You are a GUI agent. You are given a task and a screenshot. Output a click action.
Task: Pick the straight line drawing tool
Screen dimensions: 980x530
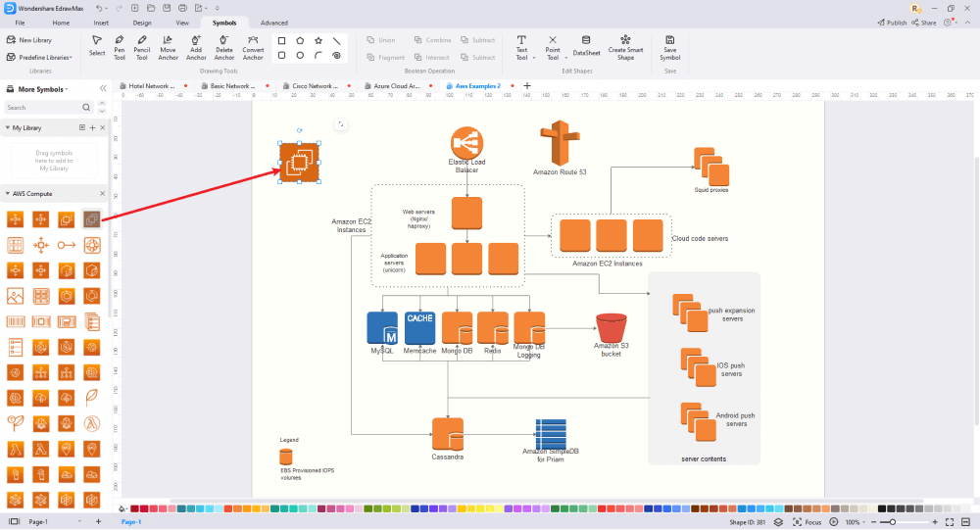coord(337,40)
